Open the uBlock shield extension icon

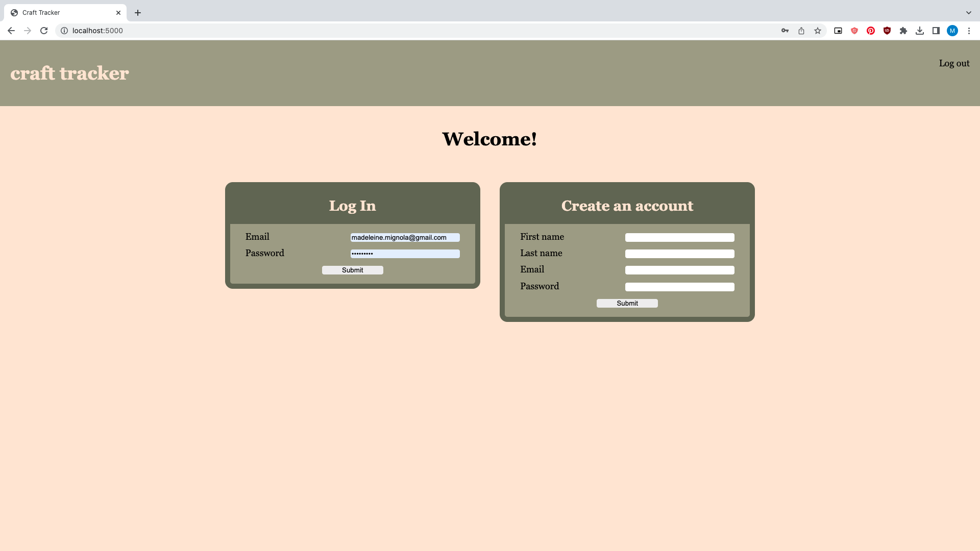887,31
